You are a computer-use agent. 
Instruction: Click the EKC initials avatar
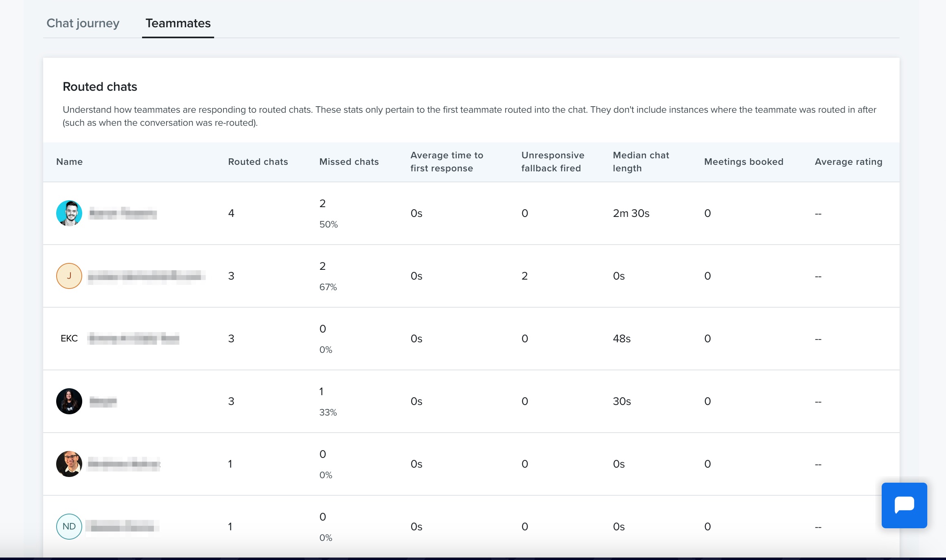point(69,339)
